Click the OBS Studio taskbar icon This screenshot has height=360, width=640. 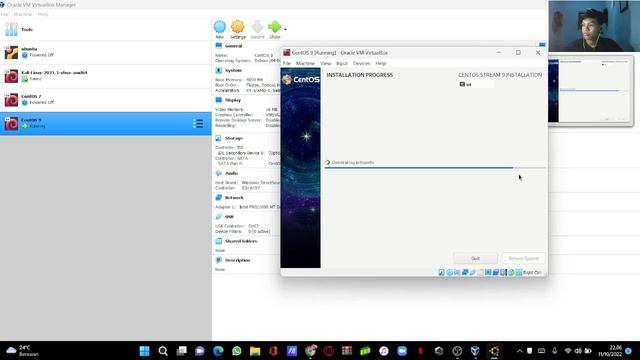click(457, 351)
